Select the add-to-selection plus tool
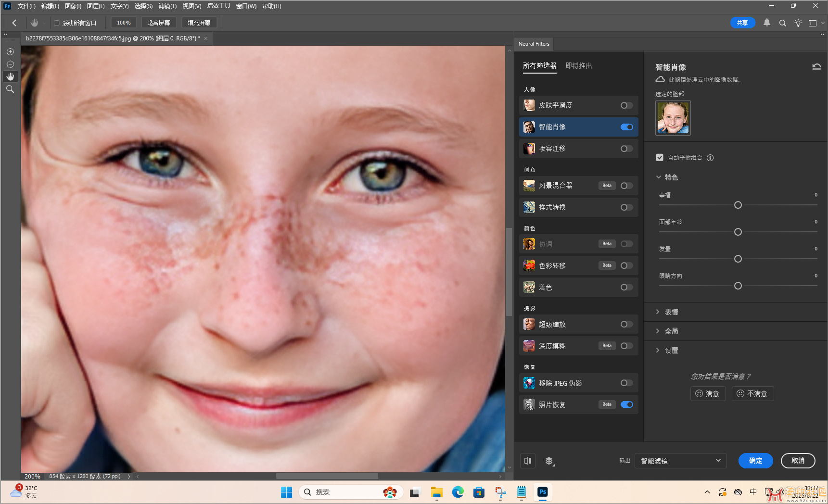Screen dimensions: 828x504 [10, 51]
